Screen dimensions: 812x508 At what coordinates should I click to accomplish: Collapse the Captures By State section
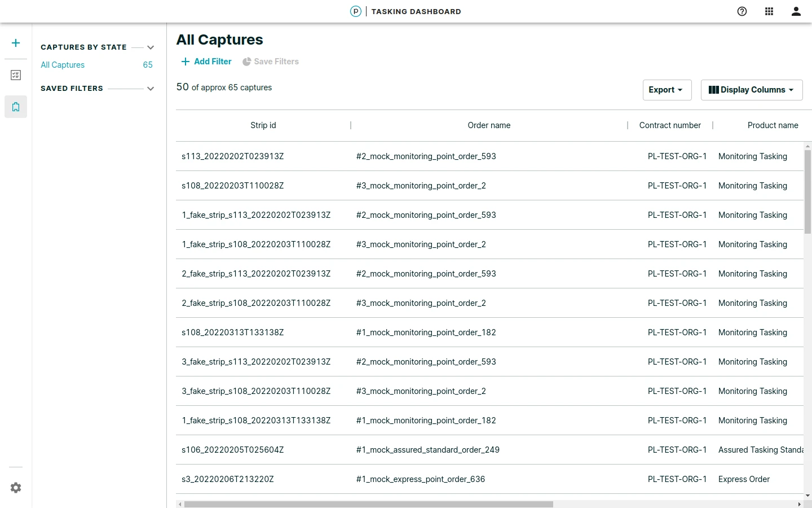coord(151,47)
